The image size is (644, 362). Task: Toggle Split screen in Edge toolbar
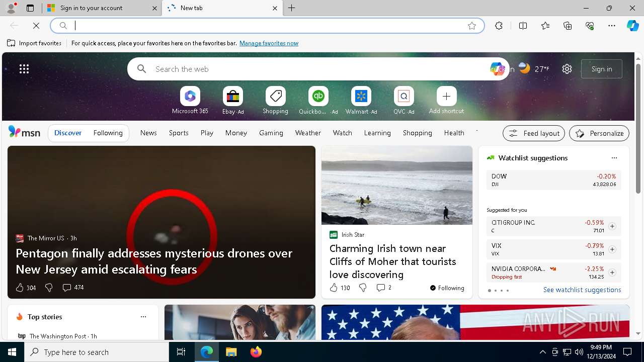(x=523, y=26)
